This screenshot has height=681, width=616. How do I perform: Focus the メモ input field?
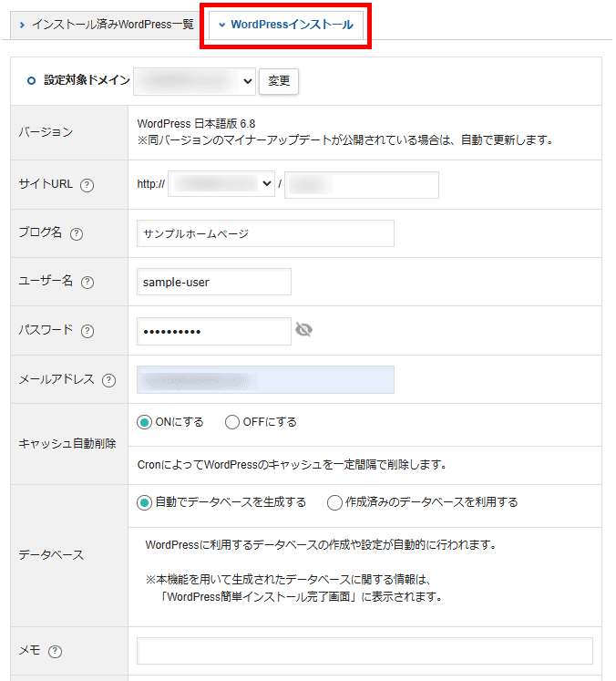[x=364, y=651]
